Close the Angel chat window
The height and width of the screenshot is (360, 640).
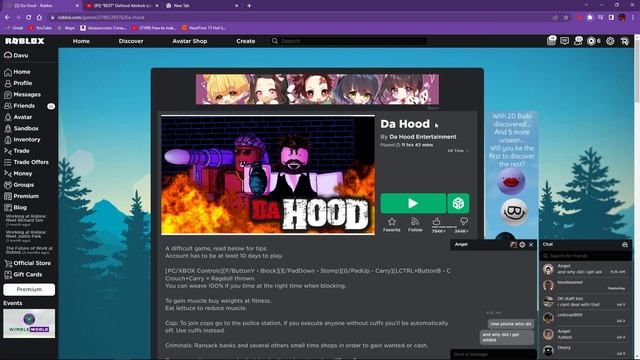[531, 244]
